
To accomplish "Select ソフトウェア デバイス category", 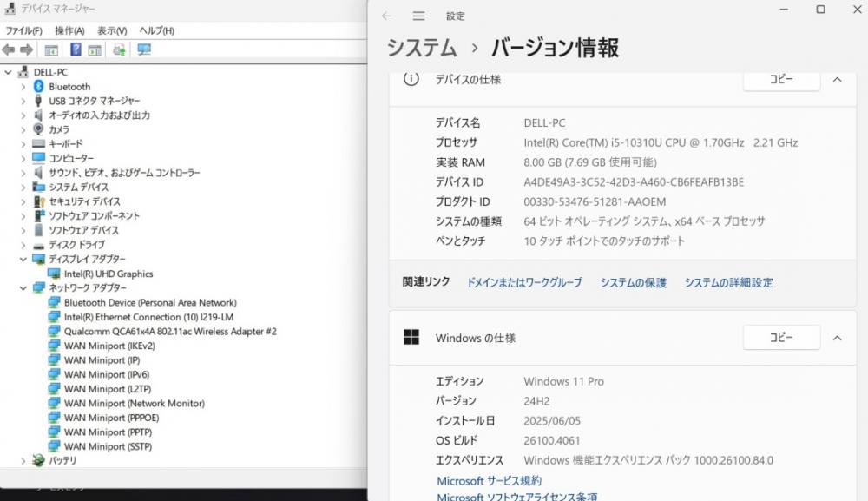I will coord(83,230).
